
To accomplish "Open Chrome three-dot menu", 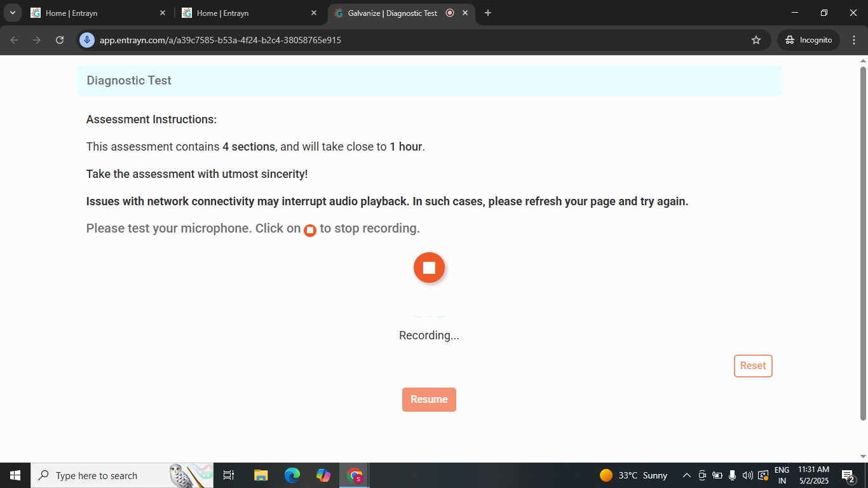I will pos(853,40).
